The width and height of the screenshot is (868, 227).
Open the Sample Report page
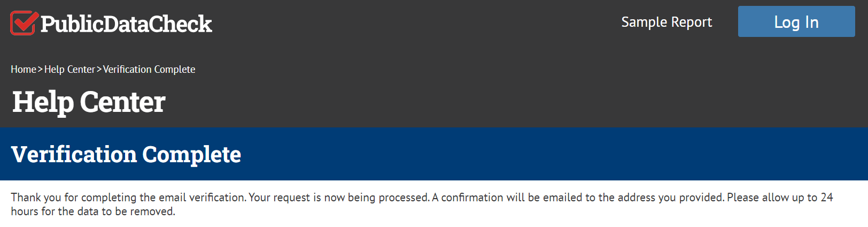point(666,22)
